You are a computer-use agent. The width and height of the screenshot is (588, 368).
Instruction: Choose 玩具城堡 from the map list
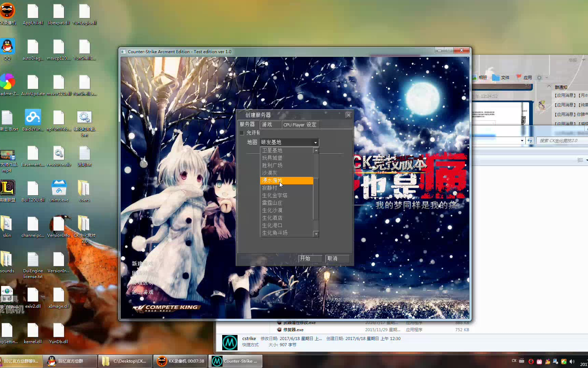[287, 158]
